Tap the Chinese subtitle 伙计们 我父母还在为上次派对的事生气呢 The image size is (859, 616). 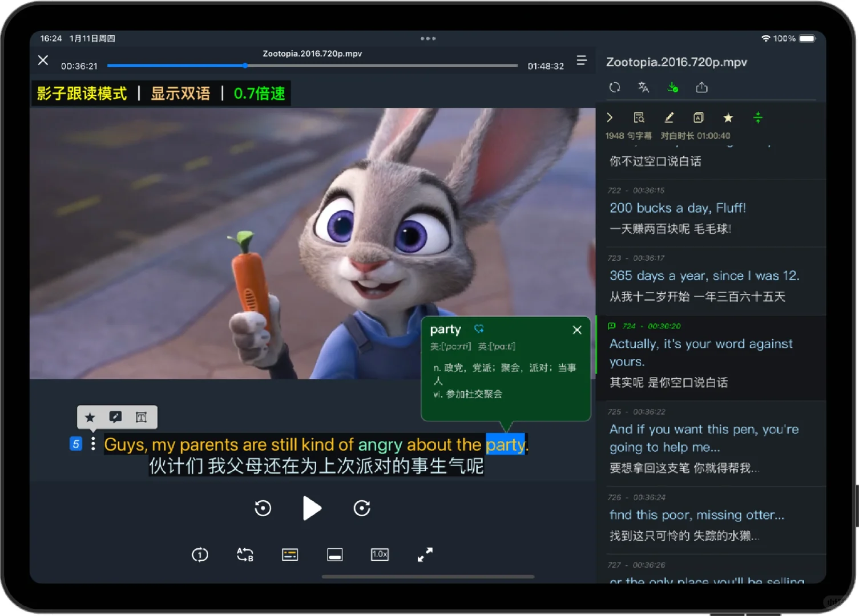pos(316,466)
